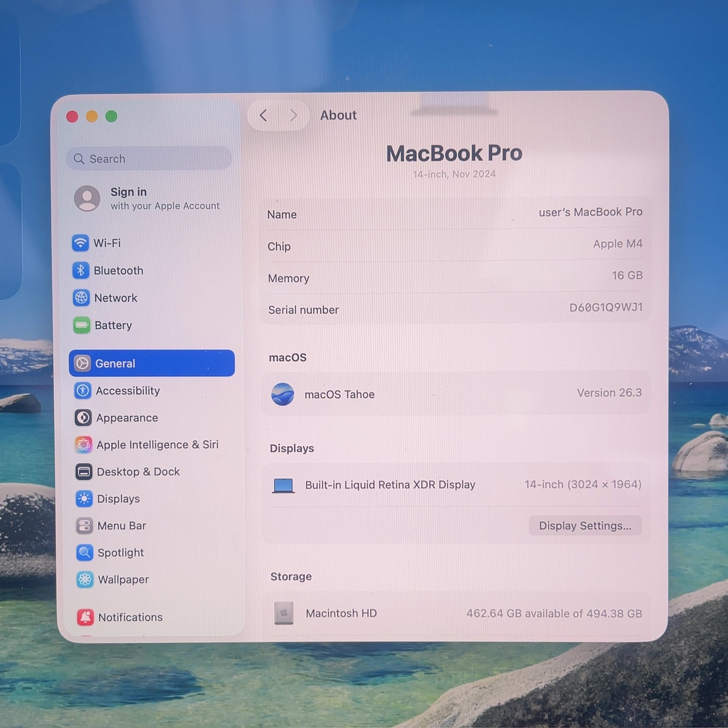Choose Network label in sidebar

116,298
